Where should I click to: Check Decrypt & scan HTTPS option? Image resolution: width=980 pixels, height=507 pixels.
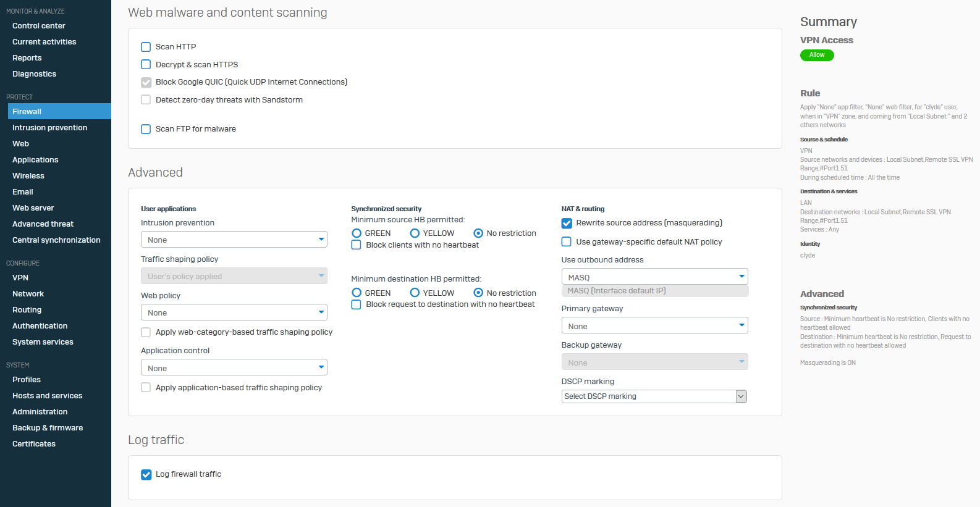146,64
